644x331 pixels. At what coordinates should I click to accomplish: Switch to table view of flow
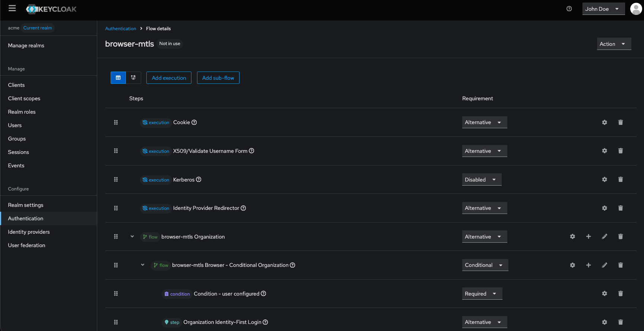118,78
